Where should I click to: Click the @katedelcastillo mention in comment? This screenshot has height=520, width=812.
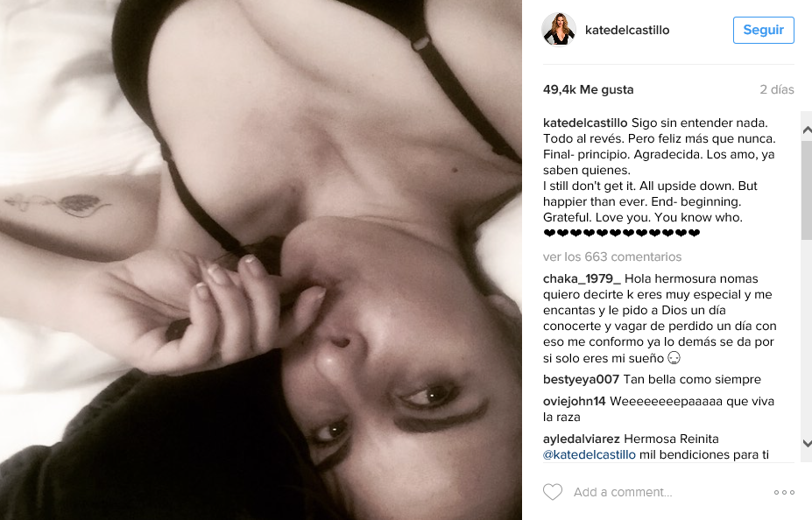coord(590,455)
